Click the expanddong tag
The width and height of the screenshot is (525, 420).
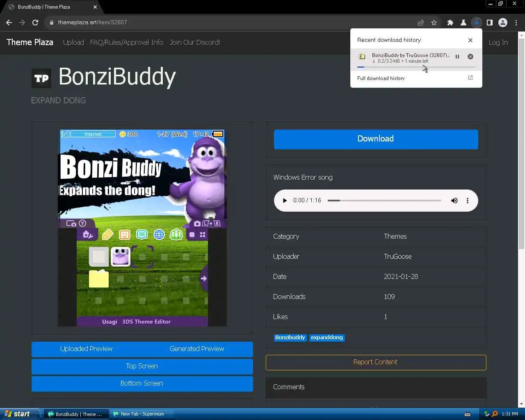pos(327,338)
